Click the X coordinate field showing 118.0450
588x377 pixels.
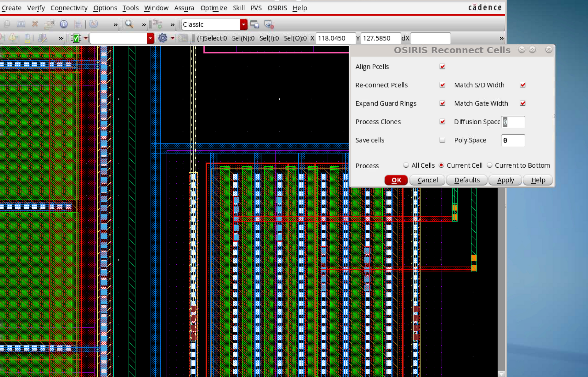pos(336,38)
